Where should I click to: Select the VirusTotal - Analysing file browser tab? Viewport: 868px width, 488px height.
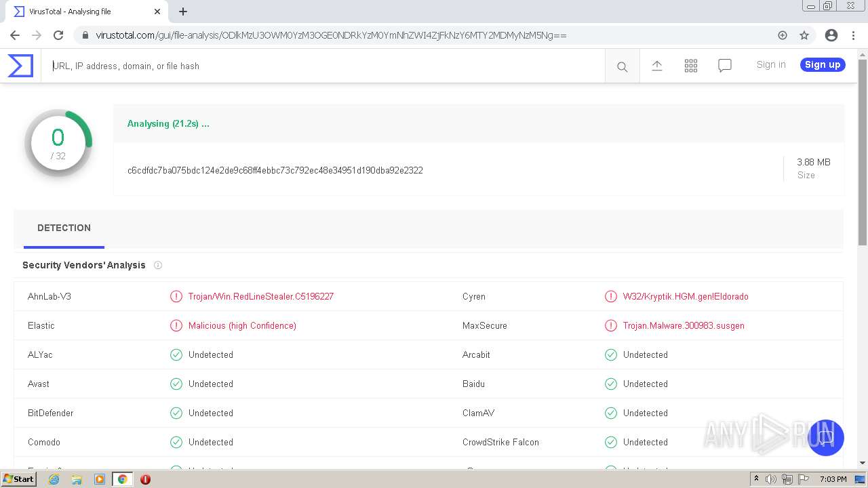[x=86, y=12]
